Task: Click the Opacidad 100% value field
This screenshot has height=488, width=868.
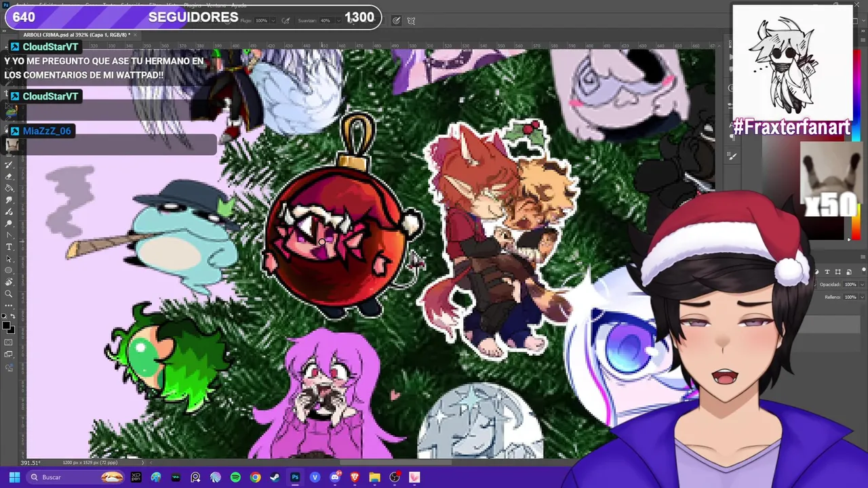Action: (850, 285)
